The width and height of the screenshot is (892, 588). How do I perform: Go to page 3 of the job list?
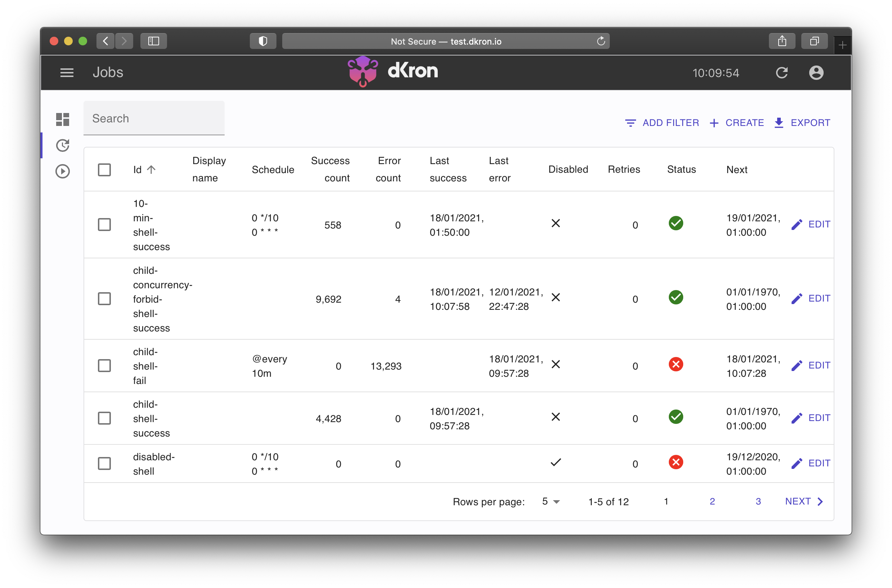click(758, 501)
